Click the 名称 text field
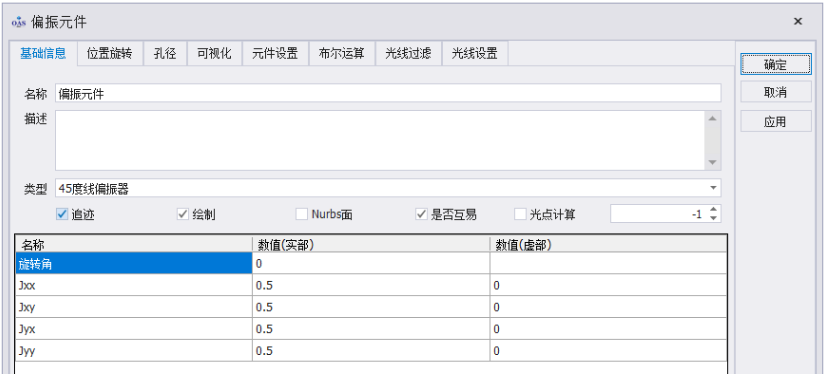This screenshot has width=826, height=377. tap(388, 93)
